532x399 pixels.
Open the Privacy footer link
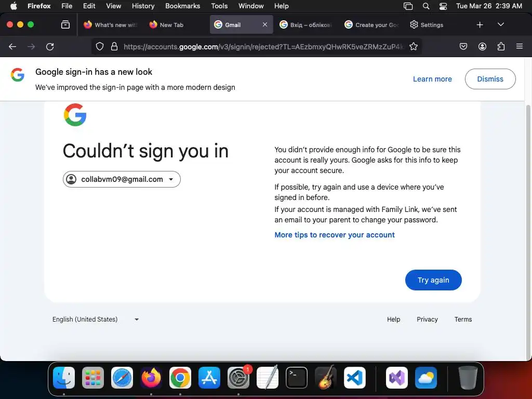[427, 320]
